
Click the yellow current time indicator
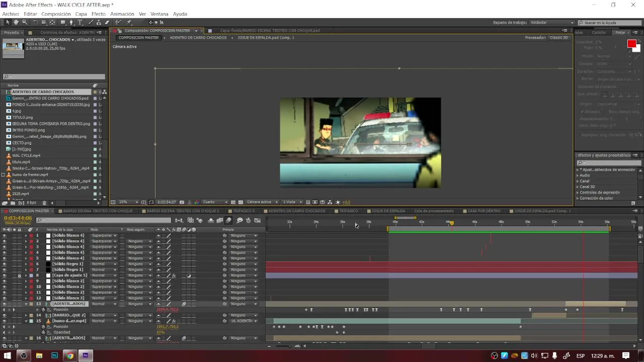click(x=452, y=223)
